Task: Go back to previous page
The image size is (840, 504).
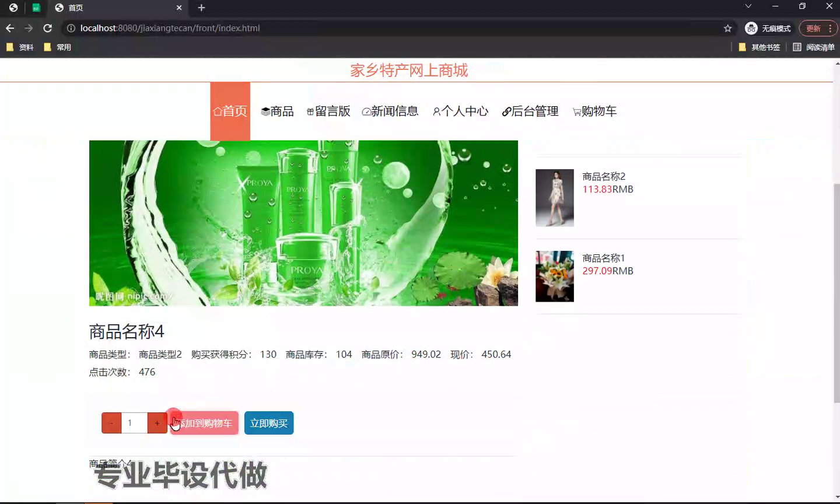Action: coord(10,28)
